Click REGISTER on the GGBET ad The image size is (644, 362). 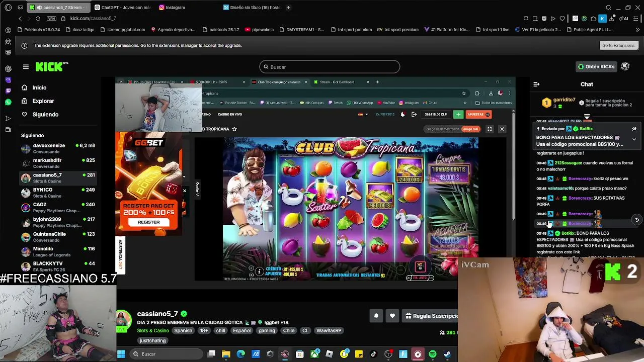click(x=148, y=222)
